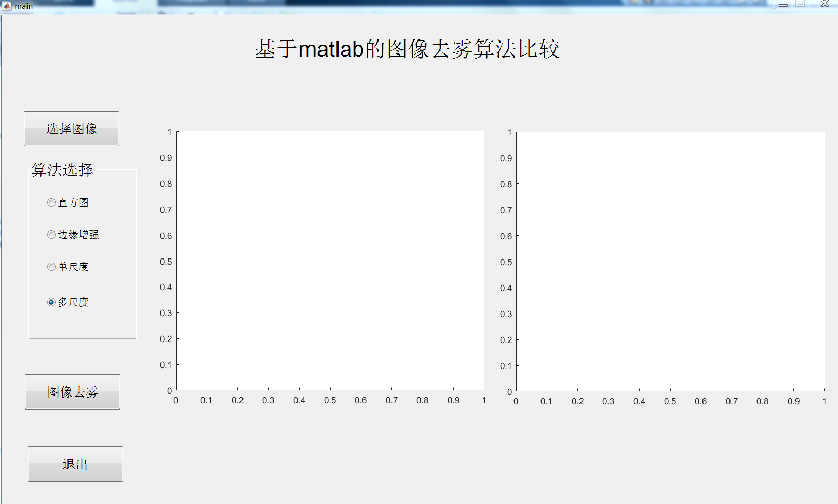This screenshot has width=838, height=504.
Task: Choose the 边缘增强 algorithm option
Action: [x=73, y=235]
